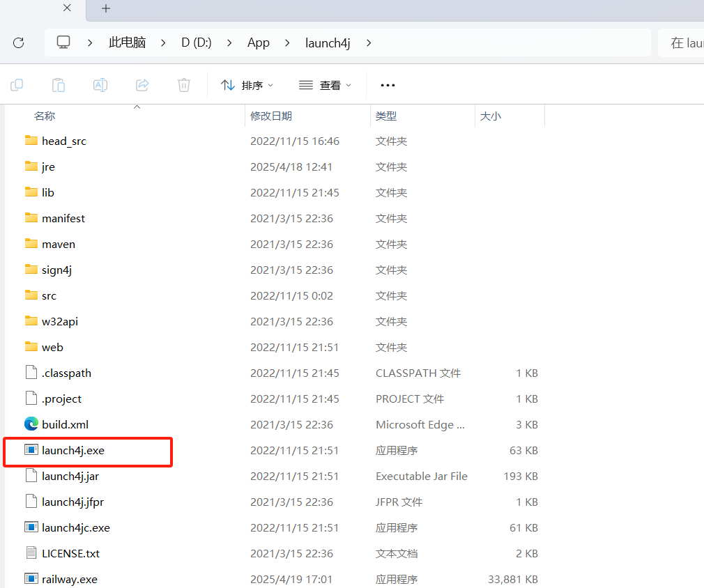Screen dimensions: 704x588
Task: Select the file name build.xml
Action: [65, 424]
